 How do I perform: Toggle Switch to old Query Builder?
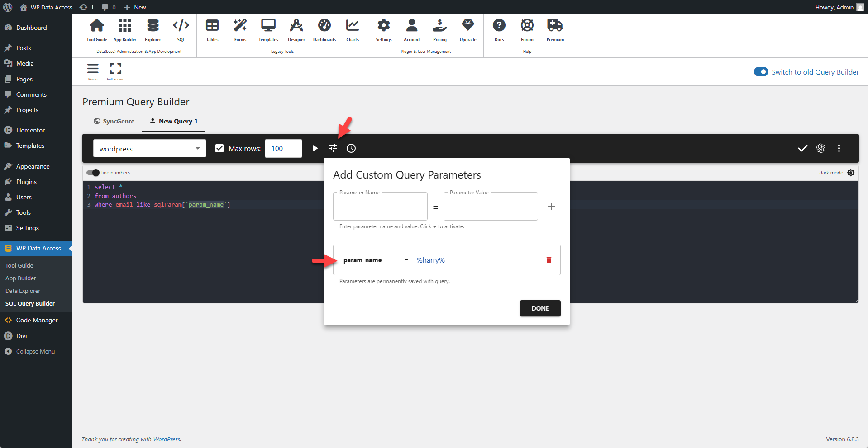point(761,71)
